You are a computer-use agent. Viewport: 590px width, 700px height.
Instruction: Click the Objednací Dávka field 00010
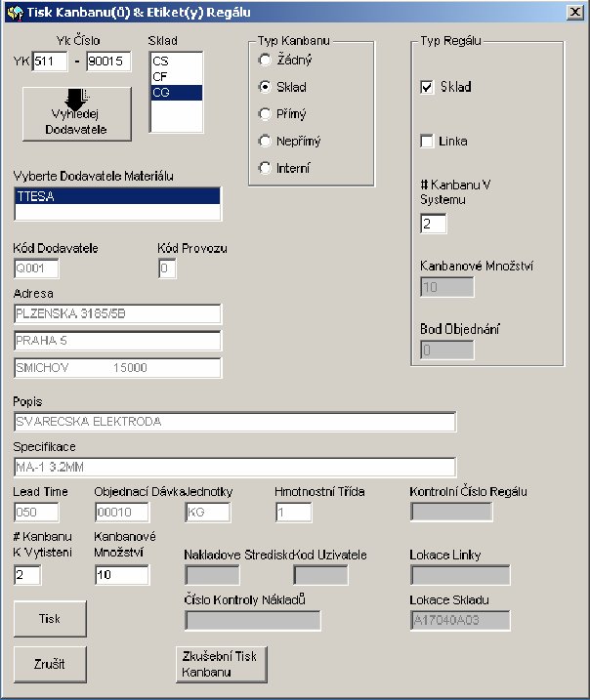tap(122, 512)
